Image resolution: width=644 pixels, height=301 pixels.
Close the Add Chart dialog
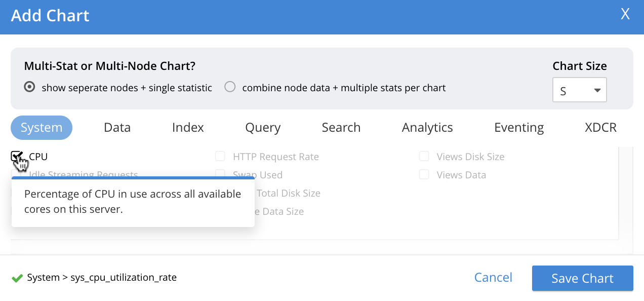[625, 14]
